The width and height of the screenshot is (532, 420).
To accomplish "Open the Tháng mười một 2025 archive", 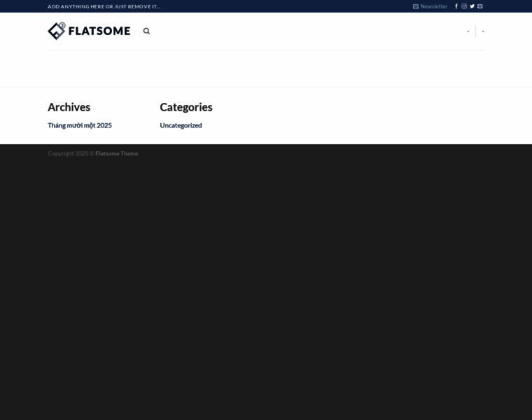I will pyautogui.click(x=80, y=125).
